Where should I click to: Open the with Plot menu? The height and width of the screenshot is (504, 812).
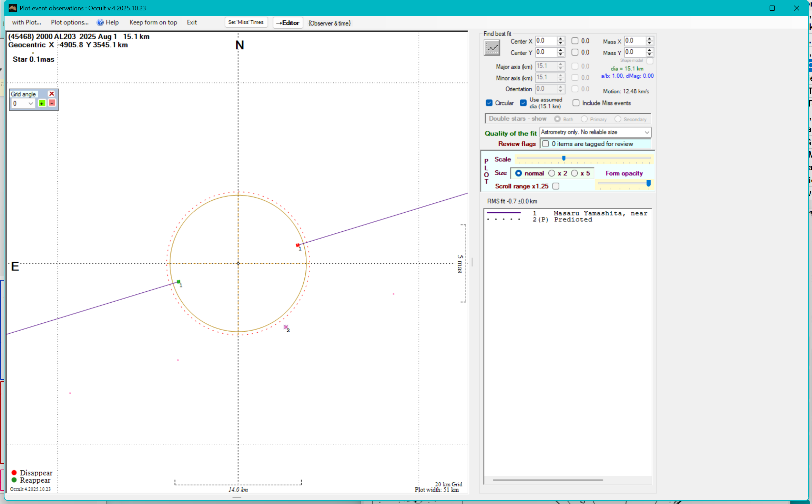[27, 22]
